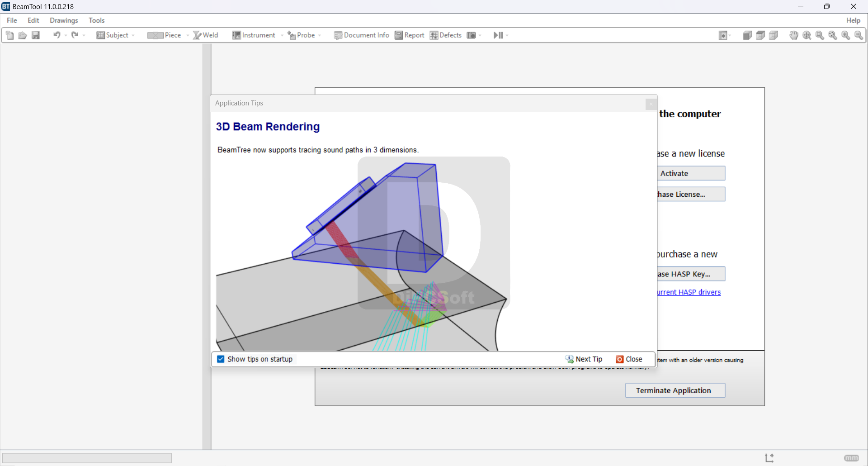The width and height of the screenshot is (868, 466).
Task: Close Application Tips with the X button
Action: click(651, 104)
